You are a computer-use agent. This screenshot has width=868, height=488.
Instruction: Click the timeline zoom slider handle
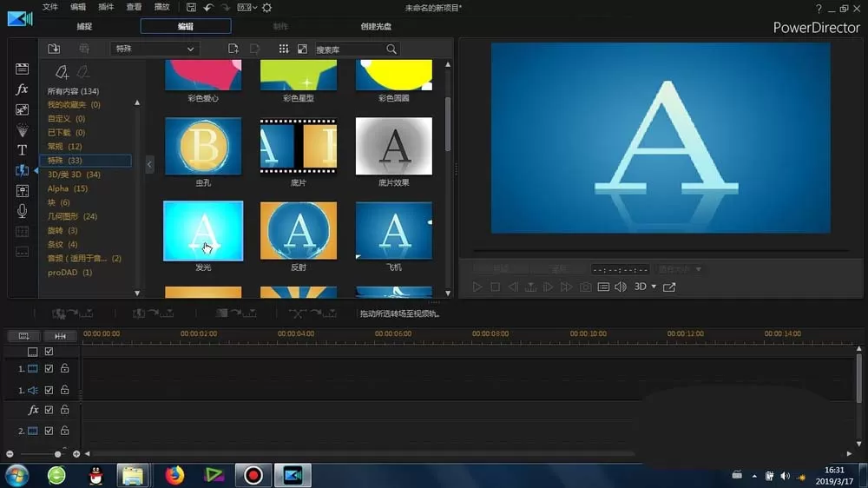(57, 454)
